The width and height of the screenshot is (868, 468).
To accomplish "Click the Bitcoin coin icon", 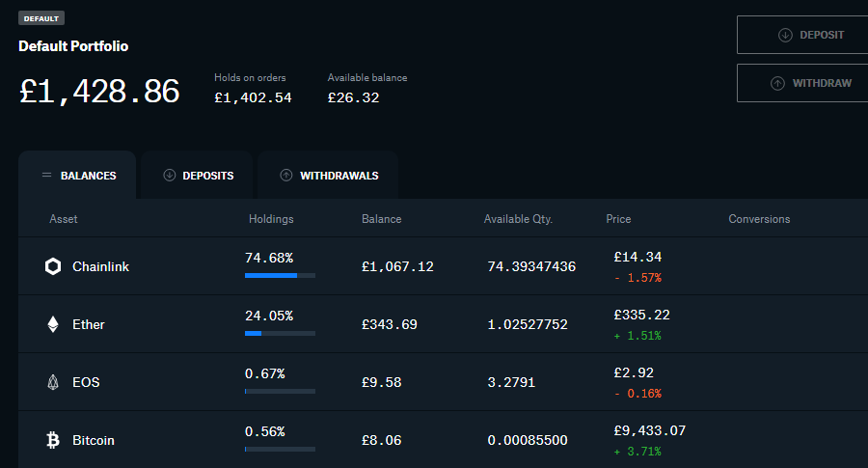I will tap(53, 440).
